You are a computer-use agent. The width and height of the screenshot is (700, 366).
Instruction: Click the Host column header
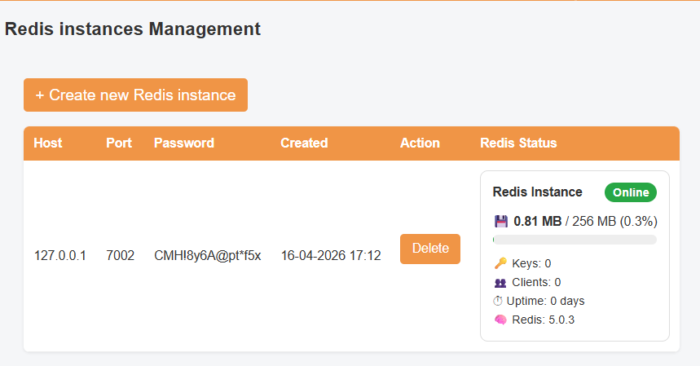coord(48,143)
